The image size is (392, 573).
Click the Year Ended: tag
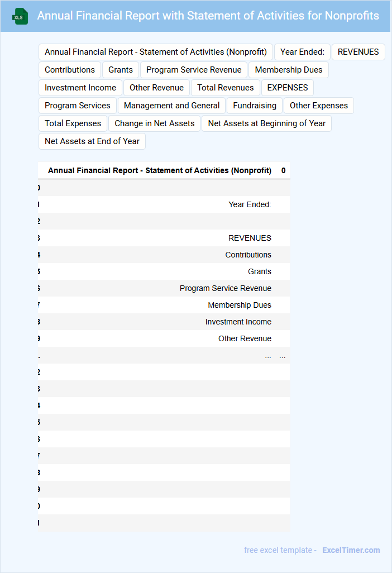302,52
